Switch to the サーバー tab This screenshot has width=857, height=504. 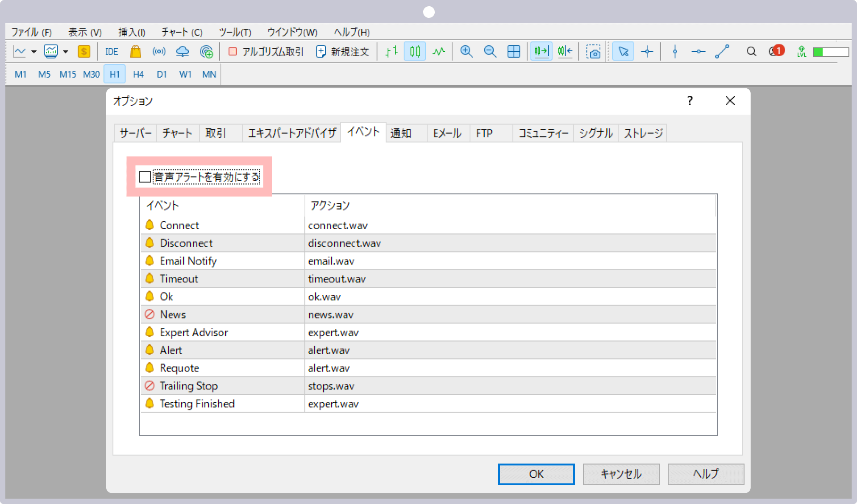click(x=136, y=133)
